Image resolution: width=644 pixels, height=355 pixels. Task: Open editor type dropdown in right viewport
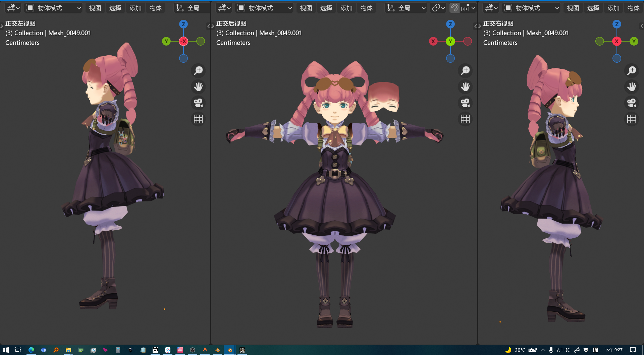coord(491,8)
